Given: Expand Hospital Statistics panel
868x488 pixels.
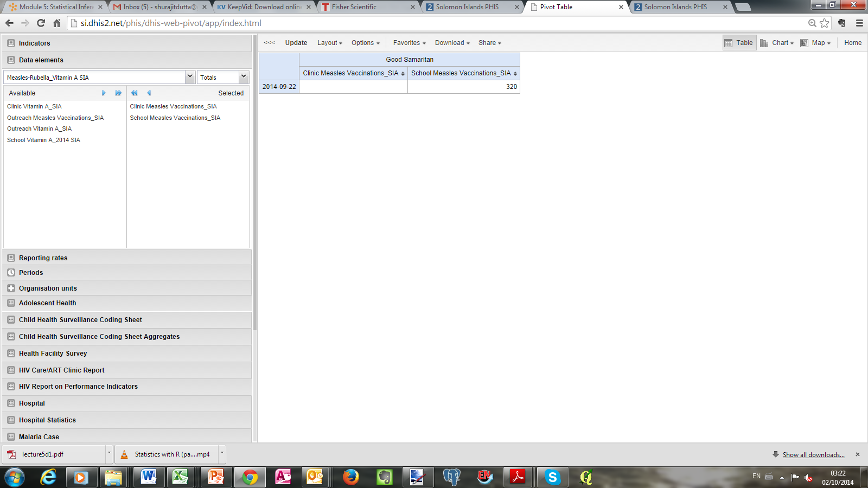Looking at the screenshot, I should tap(127, 420).
